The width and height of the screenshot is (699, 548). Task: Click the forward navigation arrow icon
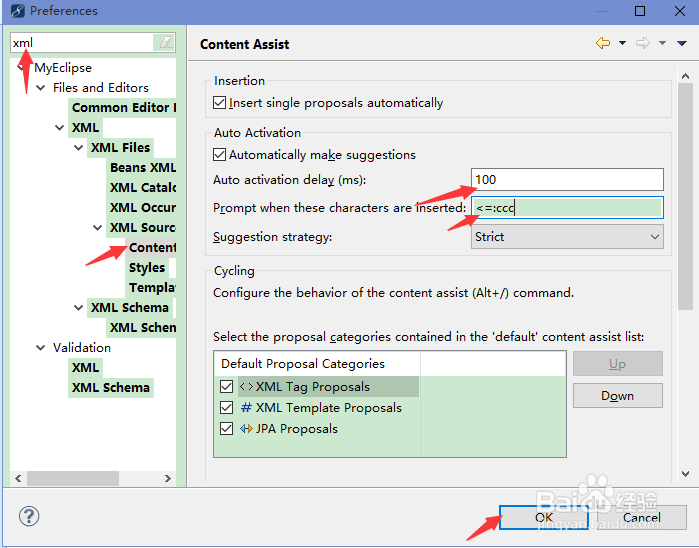point(643,43)
